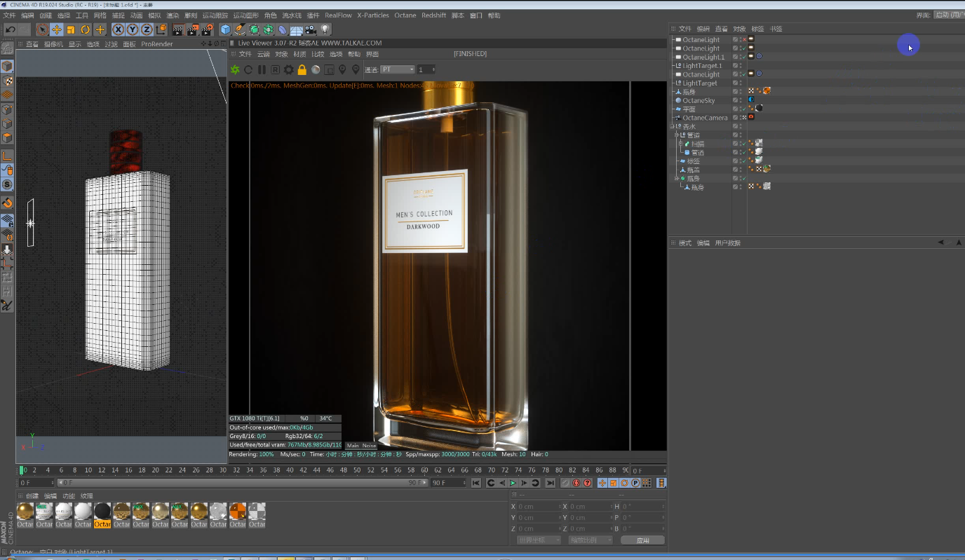Select the first gold Octane material
The image size is (965, 560).
click(x=25, y=512)
